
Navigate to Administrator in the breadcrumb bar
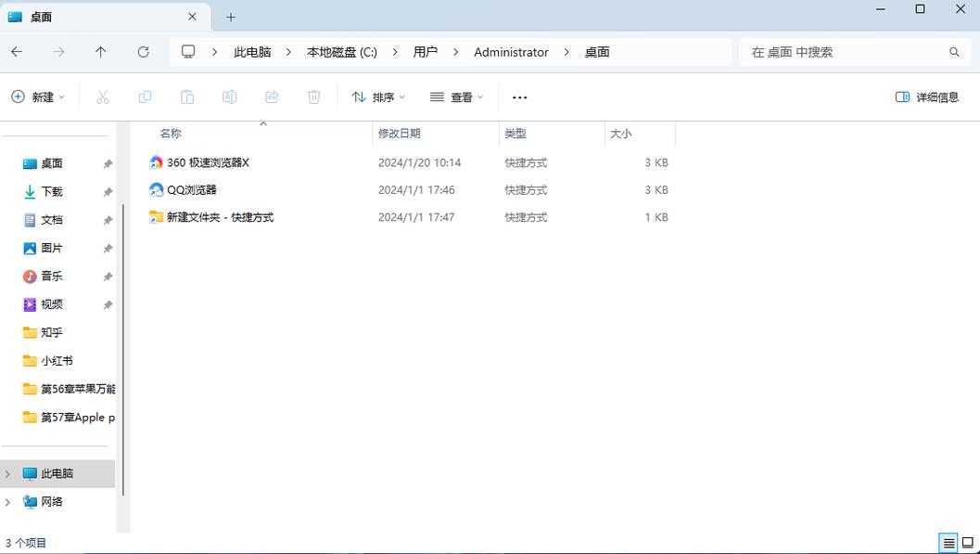click(511, 52)
